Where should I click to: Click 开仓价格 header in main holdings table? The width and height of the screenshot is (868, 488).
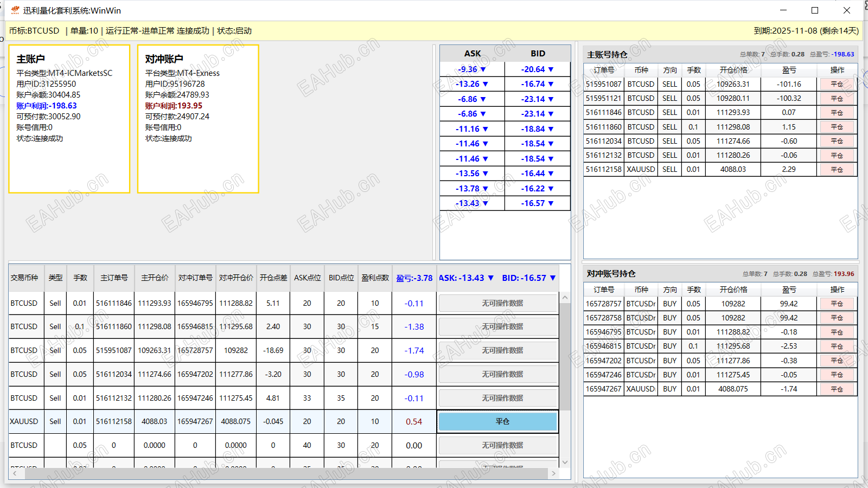point(733,70)
